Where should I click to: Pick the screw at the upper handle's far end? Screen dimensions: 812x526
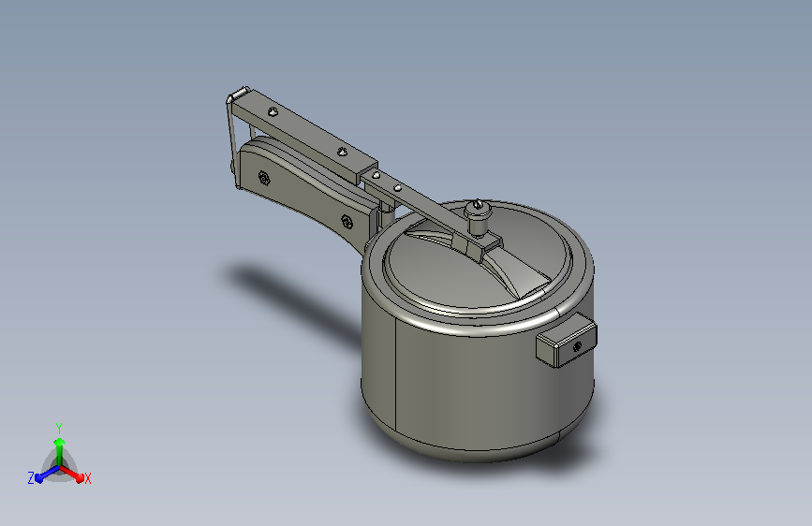pyautogui.click(x=273, y=111)
